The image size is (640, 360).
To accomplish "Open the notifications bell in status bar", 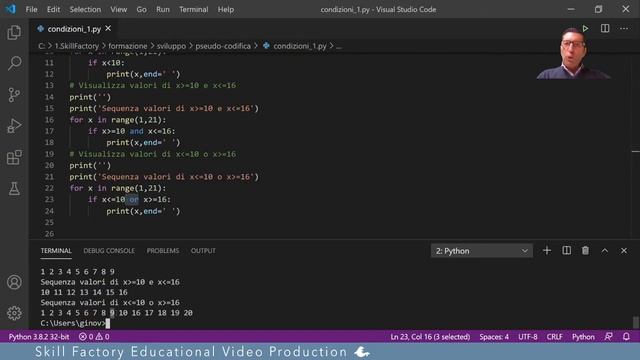I will pyautogui.click(x=626, y=337).
